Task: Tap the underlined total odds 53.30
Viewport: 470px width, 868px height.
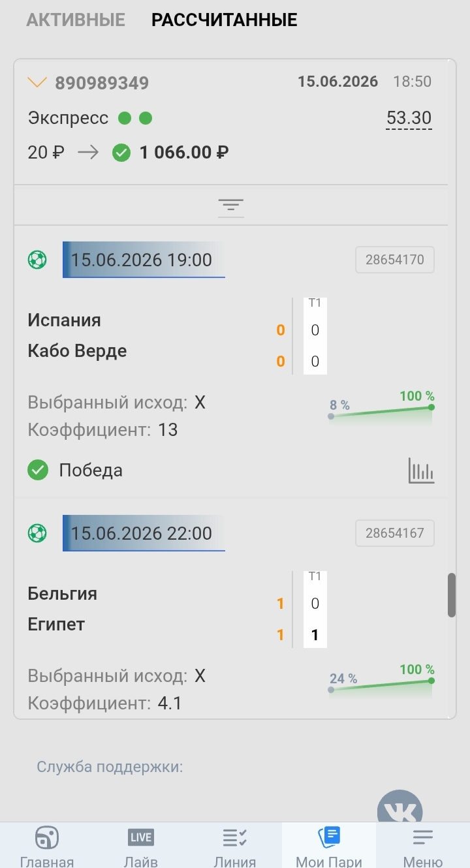Action: pyautogui.click(x=409, y=118)
